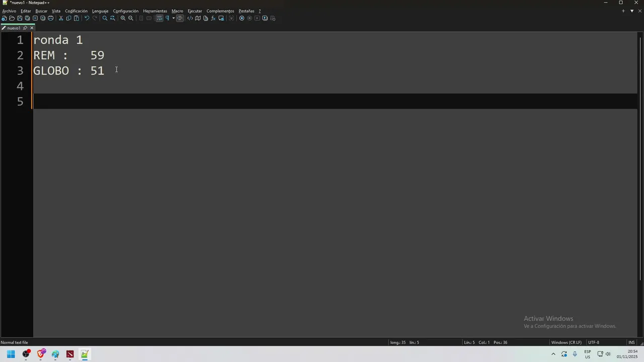
Task: Zoom in with the plus magnifier icon
Action: click(x=123, y=18)
